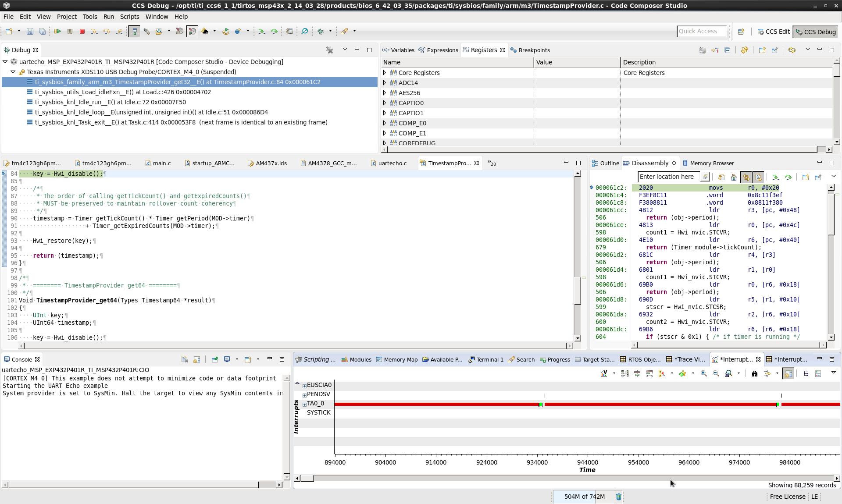
Task: Click the Remove All Terminated icon in Debug view
Action: click(x=330, y=50)
